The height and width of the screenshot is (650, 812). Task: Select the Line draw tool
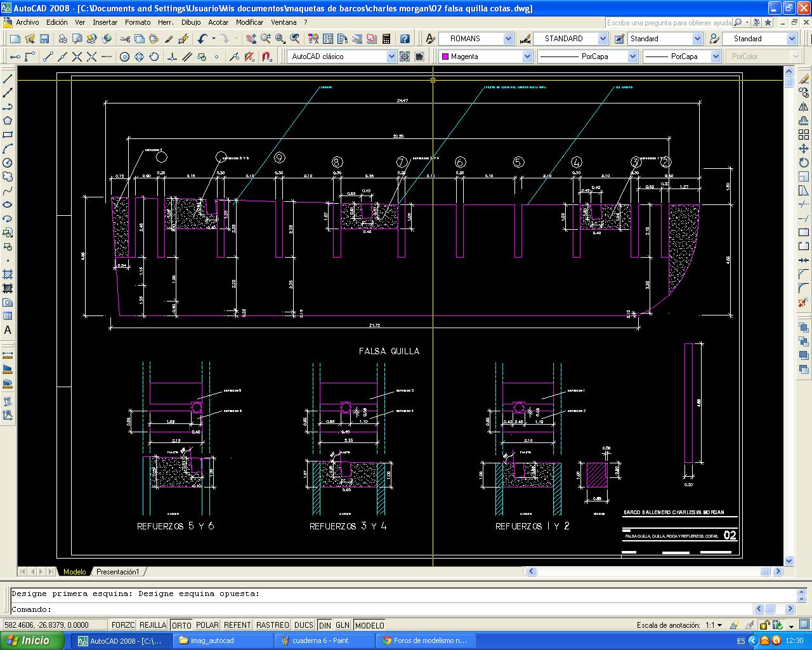pos(8,79)
